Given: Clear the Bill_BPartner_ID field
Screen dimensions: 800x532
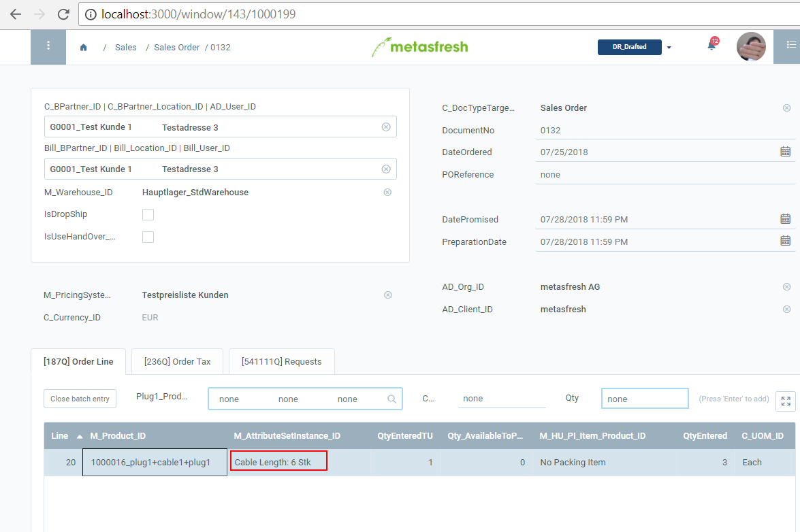Looking at the screenshot, I should (x=386, y=169).
